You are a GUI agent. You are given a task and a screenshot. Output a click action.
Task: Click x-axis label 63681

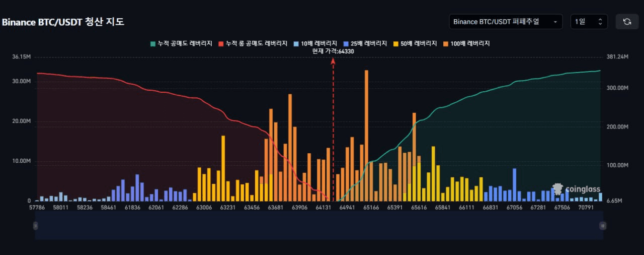point(276,207)
